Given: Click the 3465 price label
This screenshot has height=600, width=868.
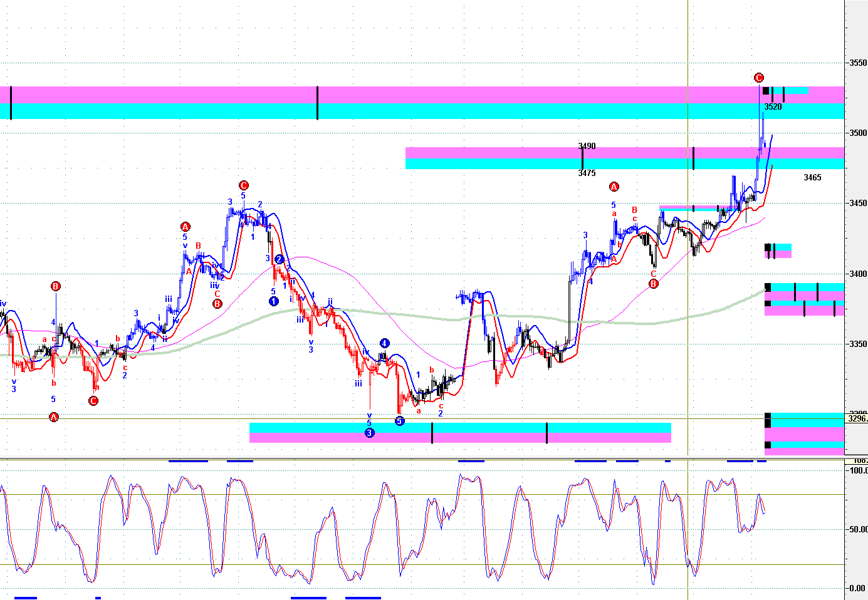Looking at the screenshot, I should tap(812, 178).
